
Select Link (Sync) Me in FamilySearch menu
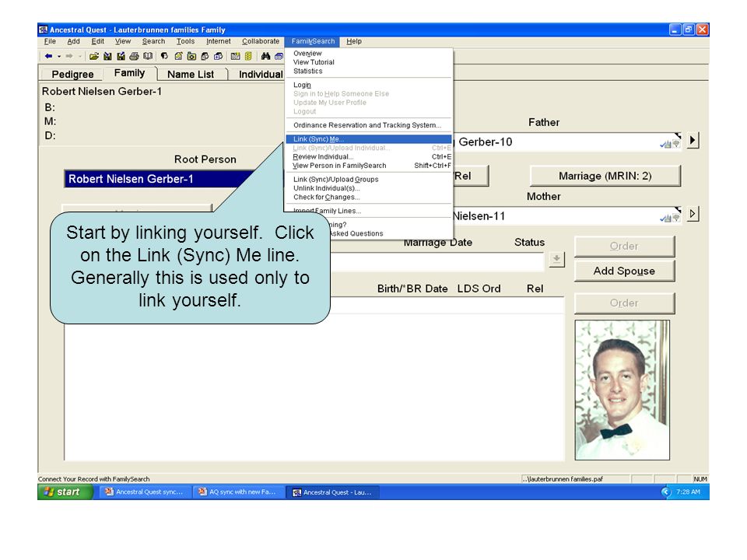tap(369, 139)
